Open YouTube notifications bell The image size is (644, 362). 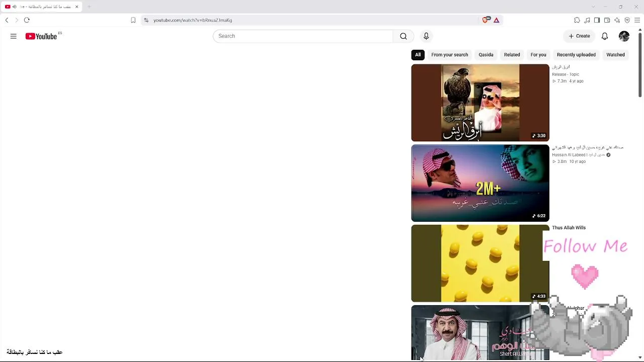[x=605, y=36]
